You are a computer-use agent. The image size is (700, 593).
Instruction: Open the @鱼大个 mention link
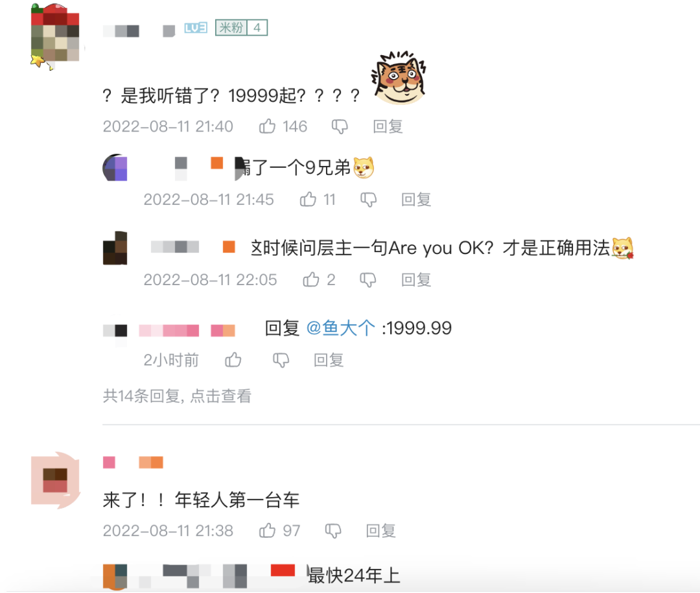pos(341,328)
